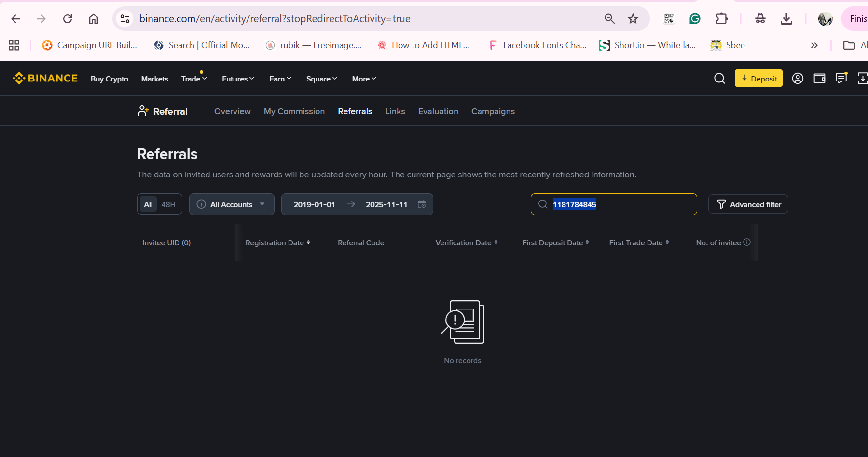This screenshot has width=868, height=457.
Task: Open the Short.io bookmark
Action: click(647, 45)
